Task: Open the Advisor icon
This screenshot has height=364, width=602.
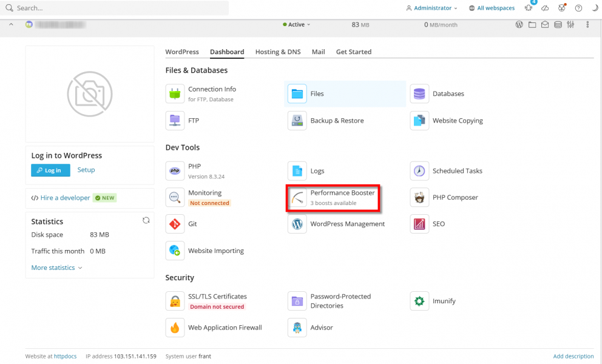Action: [x=297, y=328]
